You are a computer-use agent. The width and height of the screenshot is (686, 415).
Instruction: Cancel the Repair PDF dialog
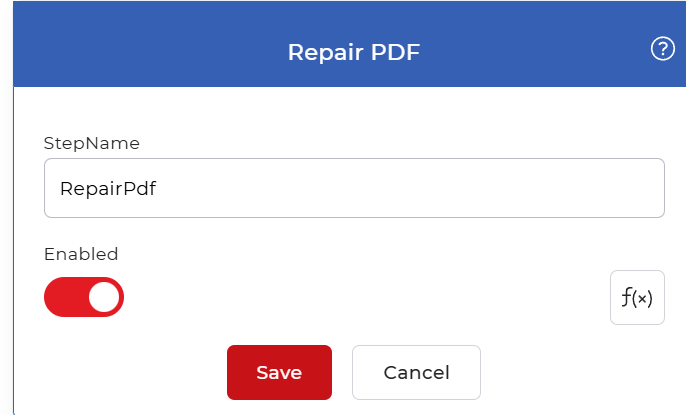point(416,372)
